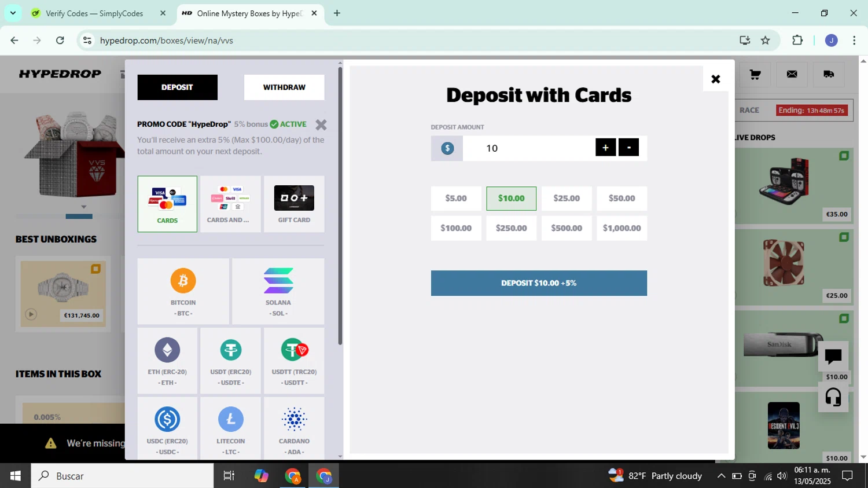The width and height of the screenshot is (868, 488).
Task: Show hidden system tray icons
Action: pos(721,476)
